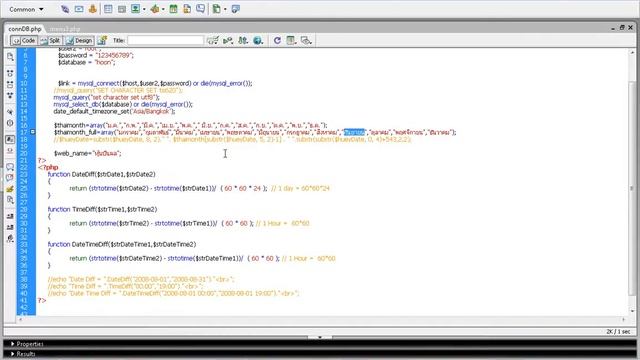640x360 pixels.
Task: Open the Templates dropdown arrow
Action: [x=225, y=9]
